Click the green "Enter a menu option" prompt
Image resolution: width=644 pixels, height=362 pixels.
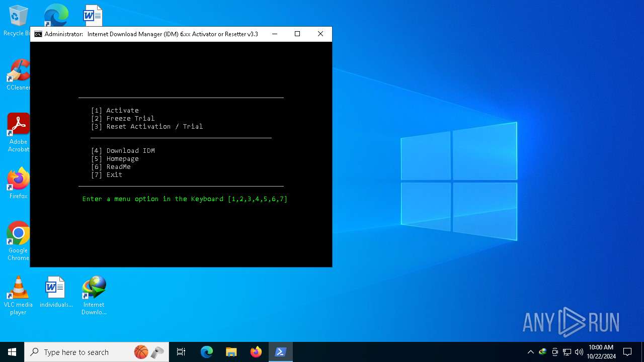pos(185,199)
